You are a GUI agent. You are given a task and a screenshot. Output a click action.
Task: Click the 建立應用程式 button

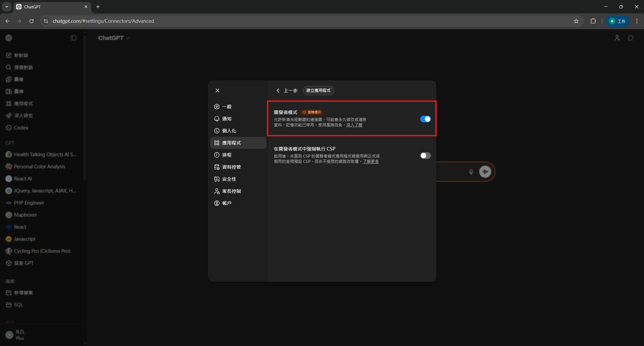click(318, 91)
